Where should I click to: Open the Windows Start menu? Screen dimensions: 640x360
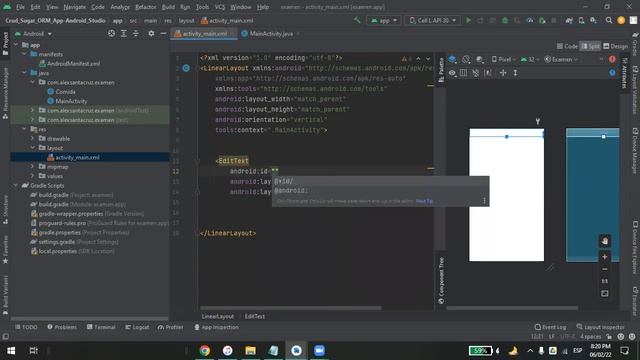(x=11, y=350)
